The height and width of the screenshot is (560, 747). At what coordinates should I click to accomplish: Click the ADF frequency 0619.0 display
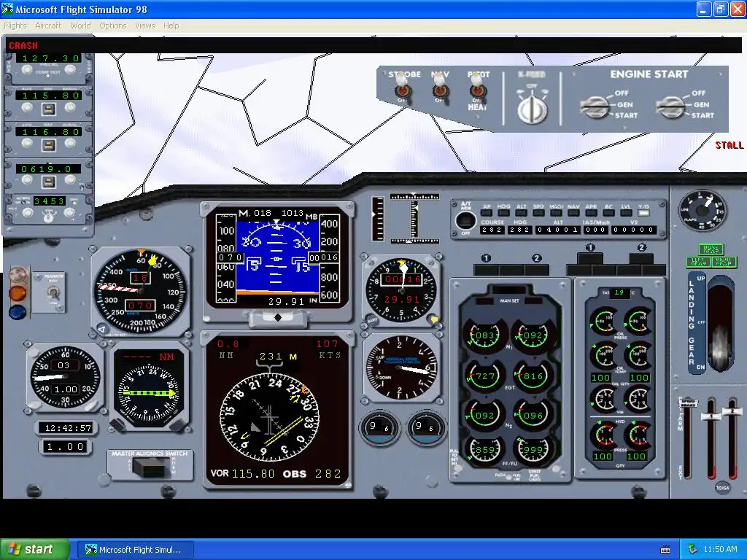coord(49,168)
